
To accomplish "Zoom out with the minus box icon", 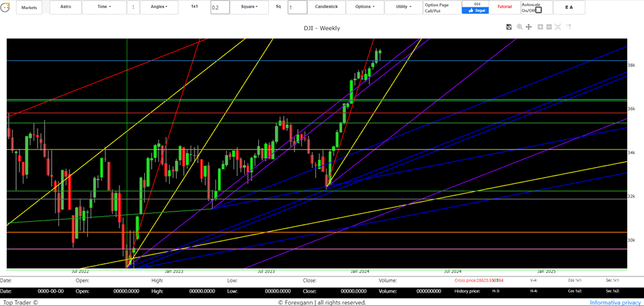I will point(549,27).
